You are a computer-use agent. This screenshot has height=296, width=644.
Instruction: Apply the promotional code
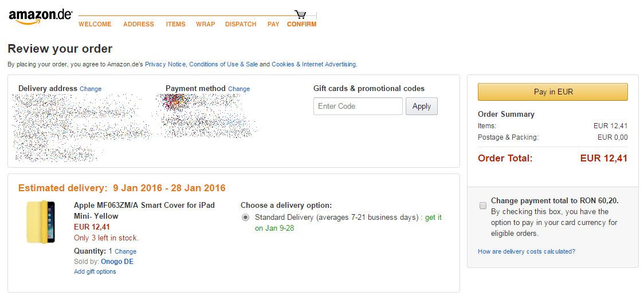(x=422, y=106)
